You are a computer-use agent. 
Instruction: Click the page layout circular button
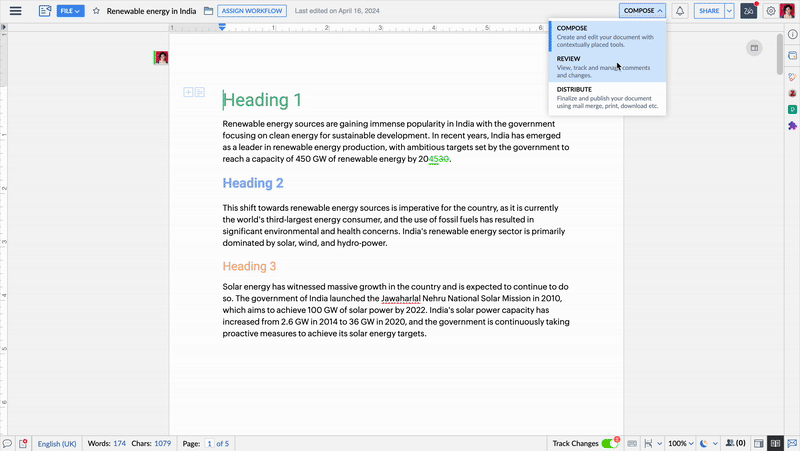click(x=754, y=48)
